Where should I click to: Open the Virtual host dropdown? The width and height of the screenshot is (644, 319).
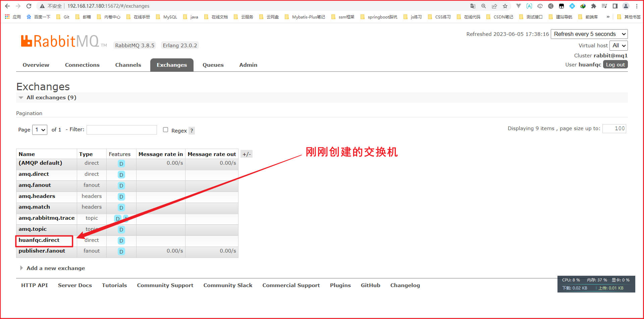pos(618,45)
